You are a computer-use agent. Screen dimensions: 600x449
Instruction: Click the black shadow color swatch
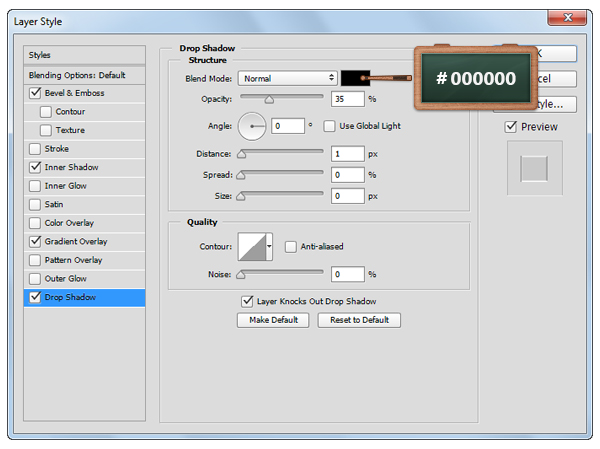point(355,78)
